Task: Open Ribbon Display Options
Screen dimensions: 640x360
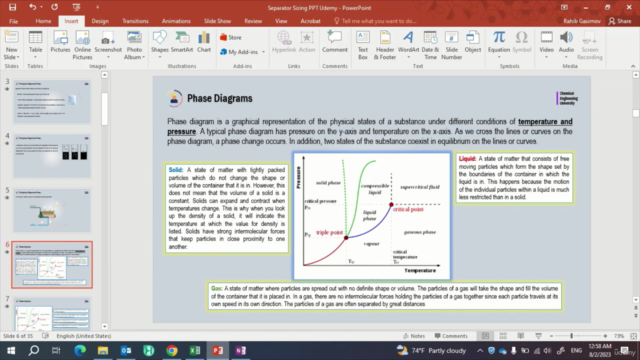Action: point(564,7)
